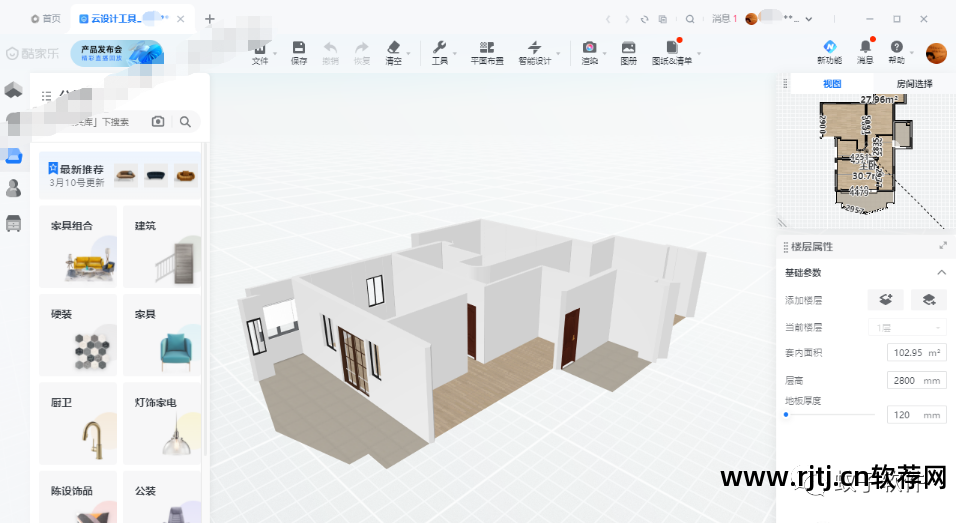
Task: Click the copy window icon in title bar
Action: (663, 20)
